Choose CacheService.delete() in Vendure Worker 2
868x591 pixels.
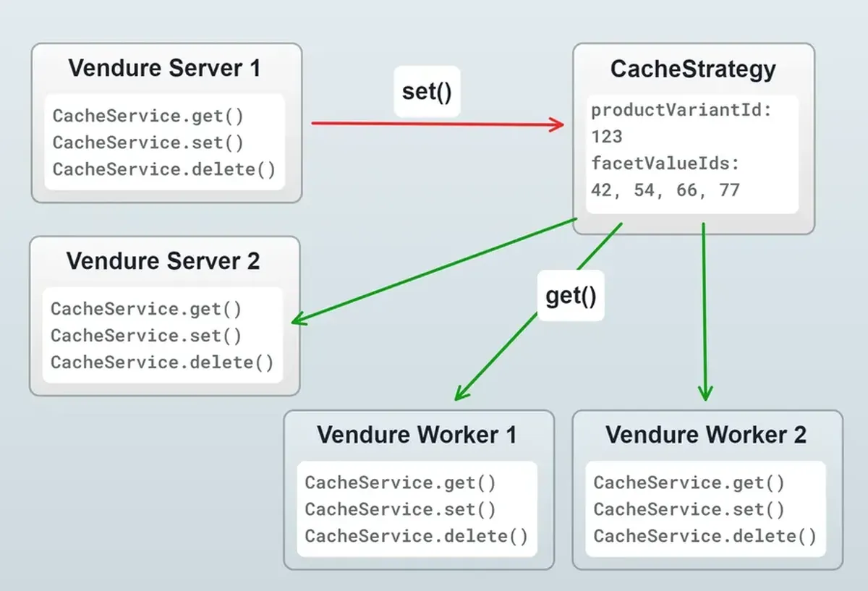pyautogui.click(x=705, y=536)
